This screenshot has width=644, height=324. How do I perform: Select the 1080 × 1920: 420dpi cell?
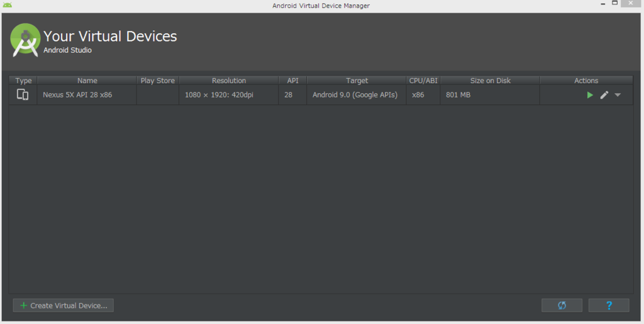229,95
